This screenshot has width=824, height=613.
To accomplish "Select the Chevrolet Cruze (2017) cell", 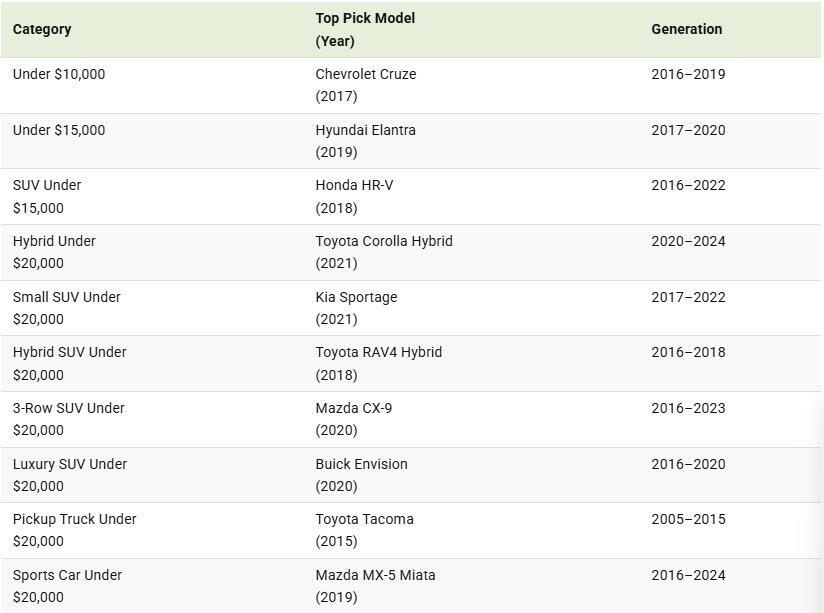I will (x=365, y=85).
